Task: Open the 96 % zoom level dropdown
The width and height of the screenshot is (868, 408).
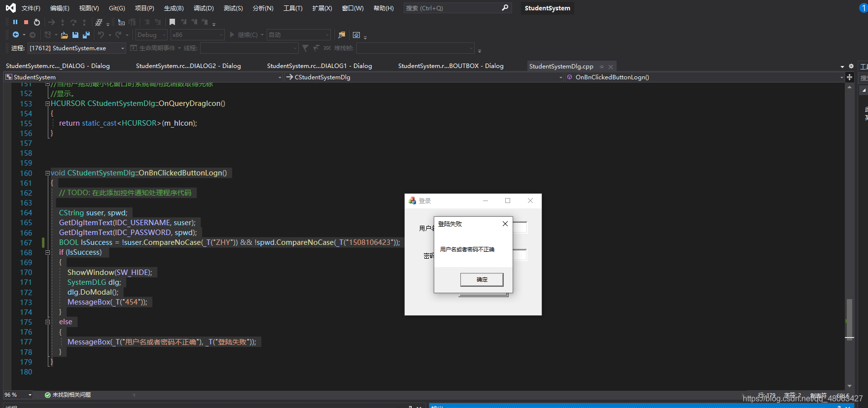Action: pos(18,395)
